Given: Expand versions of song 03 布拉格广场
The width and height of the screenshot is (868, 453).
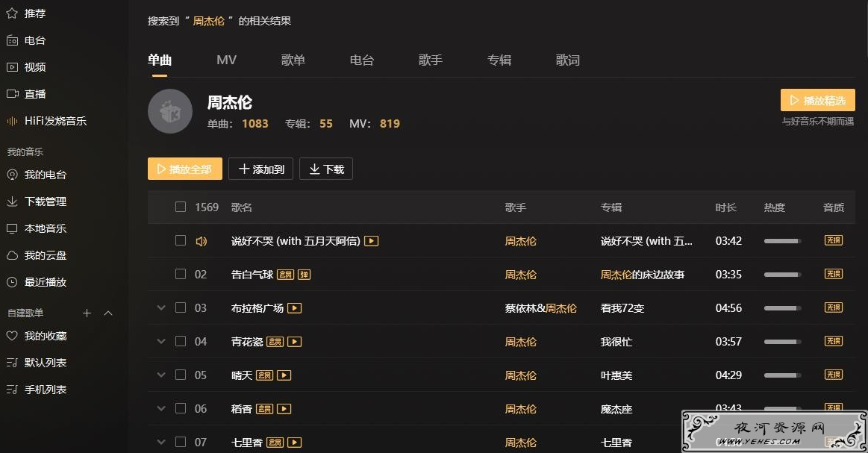Looking at the screenshot, I should point(161,308).
